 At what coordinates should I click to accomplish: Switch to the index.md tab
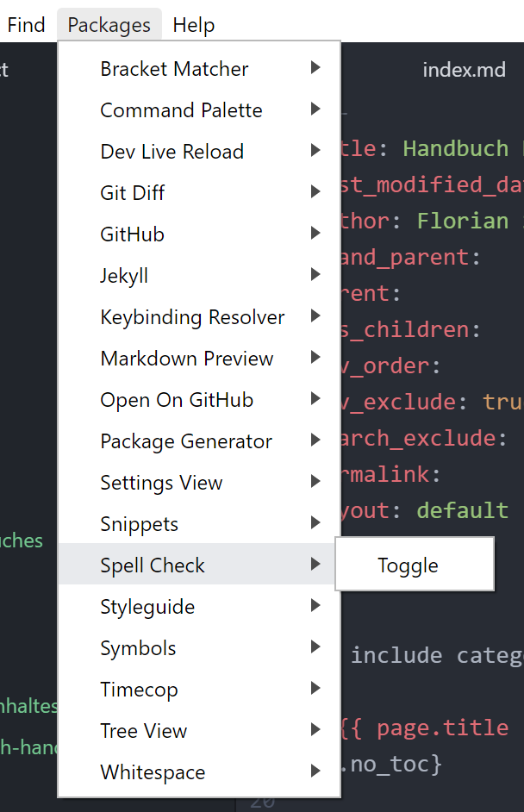tap(464, 70)
